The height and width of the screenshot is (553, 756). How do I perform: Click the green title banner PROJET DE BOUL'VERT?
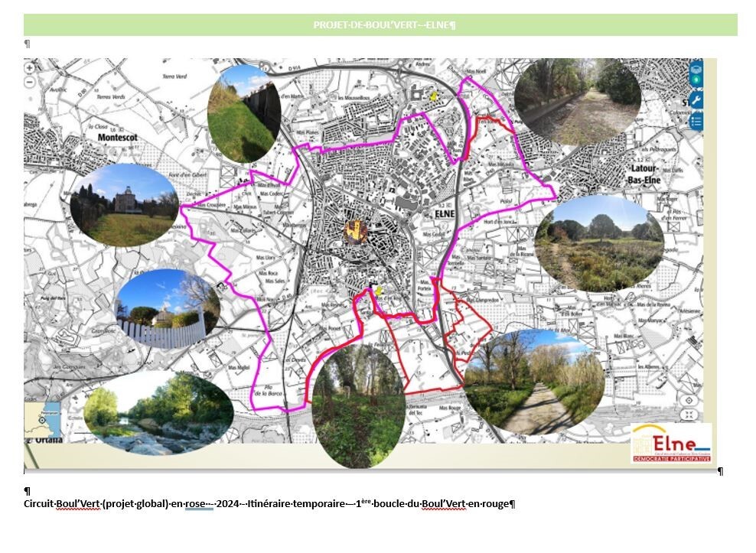(x=380, y=25)
